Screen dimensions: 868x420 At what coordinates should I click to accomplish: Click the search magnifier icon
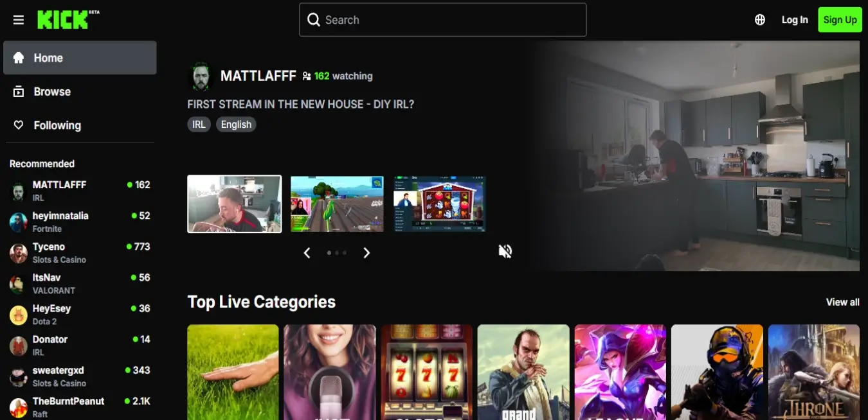click(x=314, y=20)
